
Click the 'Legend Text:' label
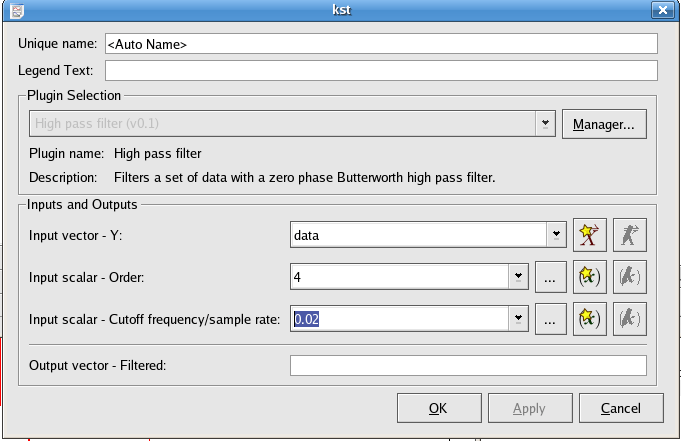(x=56, y=70)
